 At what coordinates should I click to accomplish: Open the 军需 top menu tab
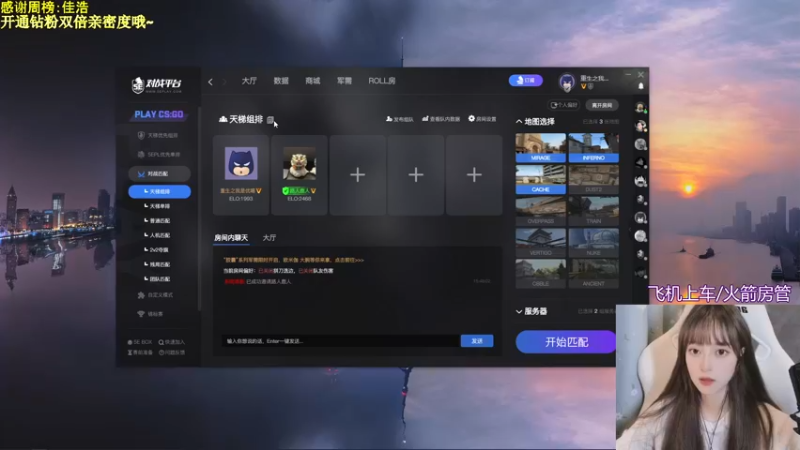(344, 81)
